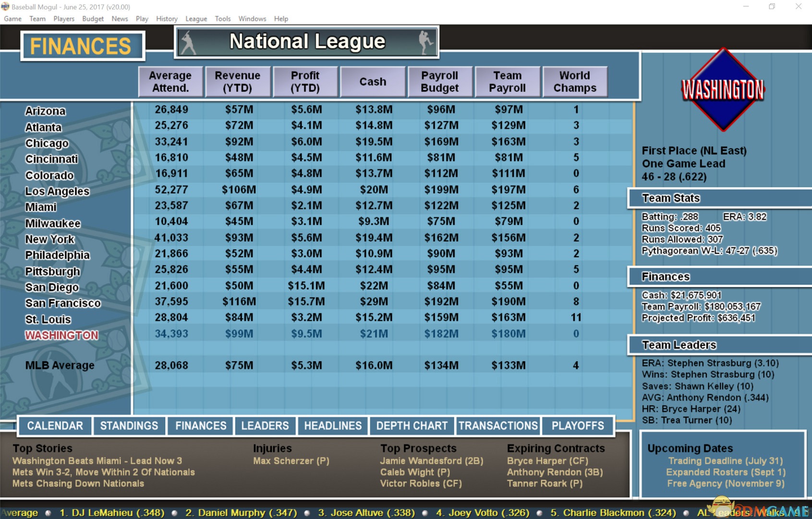Open the PLAYOFFS tab
This screenshot has width=812, height=519.
578,426
